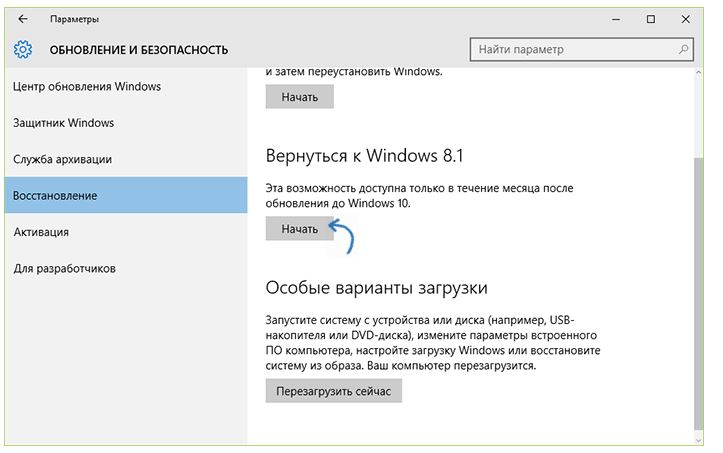Minimize the Параметры window
This screenshot has width=723, height=453.
pos(616,19)
